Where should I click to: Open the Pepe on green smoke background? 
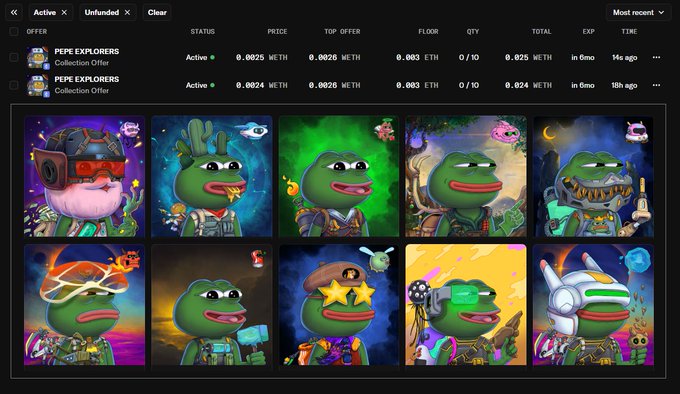point(339,176)
